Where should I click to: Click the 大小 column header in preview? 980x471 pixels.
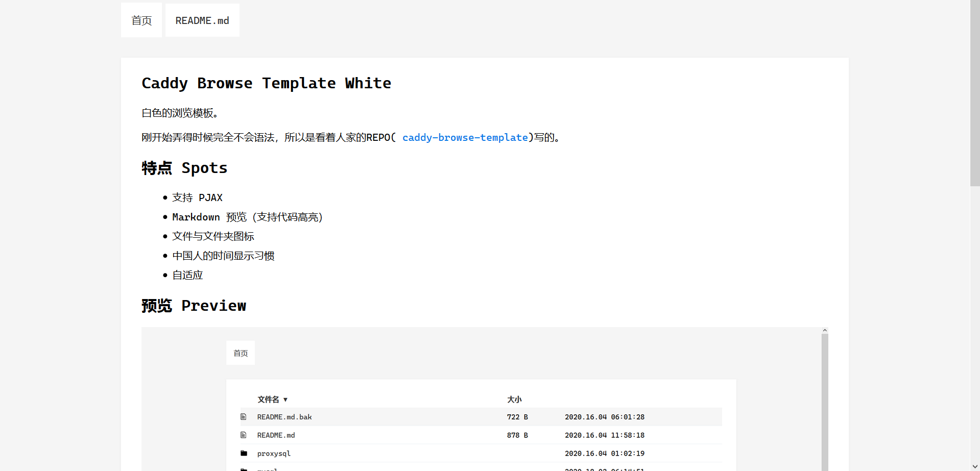[x=514, y=400]
